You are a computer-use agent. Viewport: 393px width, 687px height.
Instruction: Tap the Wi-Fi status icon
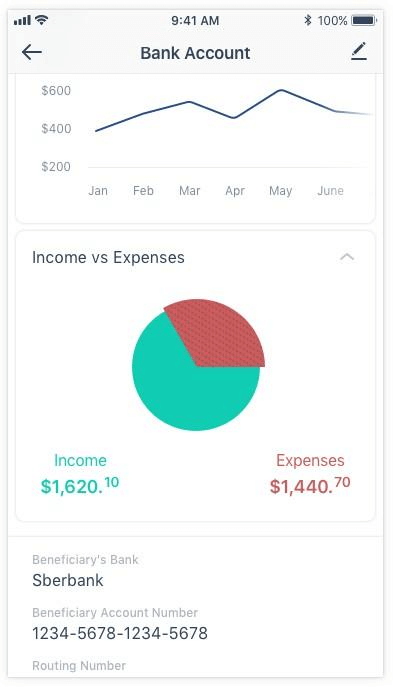pyautogui.click(x=42, y=20)
